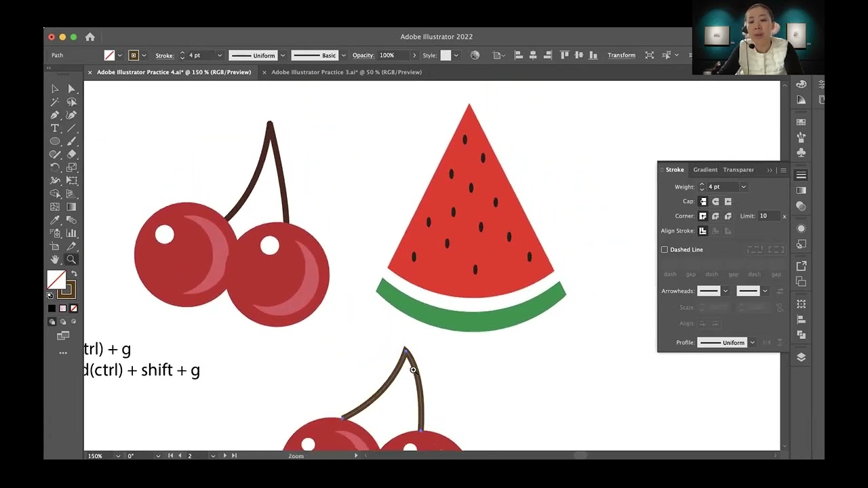This screenshot has height=488, width=868.
Task: Select the Paintbrush tool
Action: point(71,142)
